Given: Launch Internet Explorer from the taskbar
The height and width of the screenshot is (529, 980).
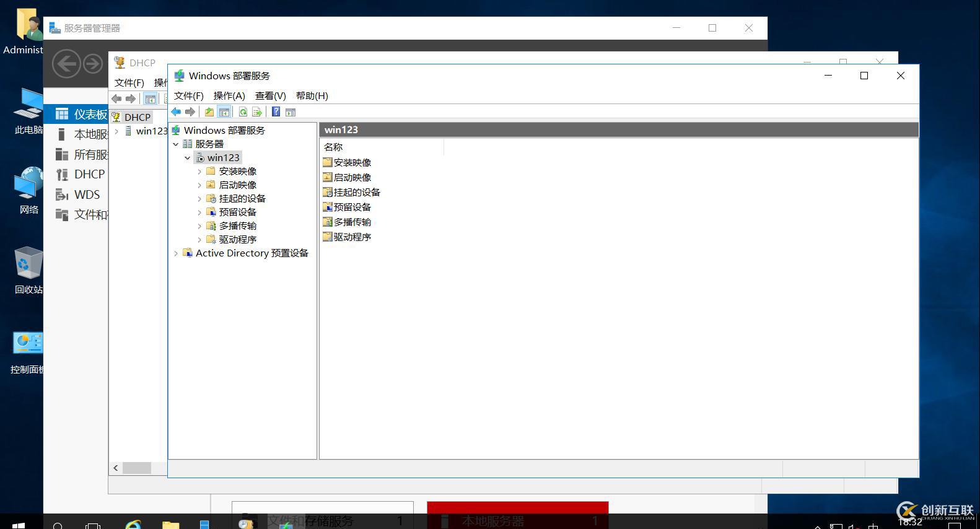Looking at the screenshot, I should [133, 525].
